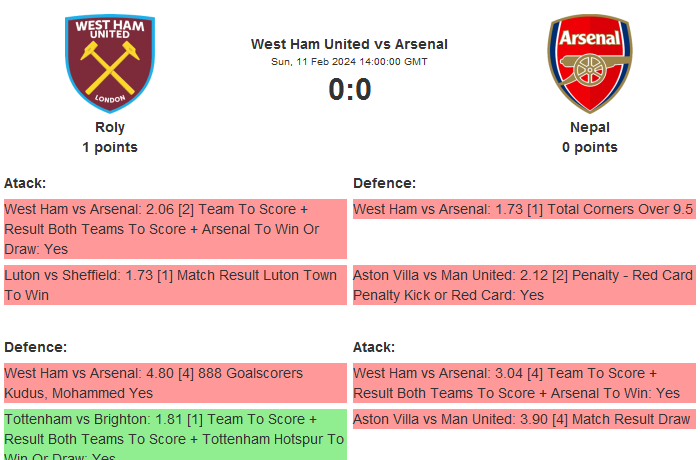
Task: Select the Penalty Kick or Red Card bet
Action: coord(523,285)
